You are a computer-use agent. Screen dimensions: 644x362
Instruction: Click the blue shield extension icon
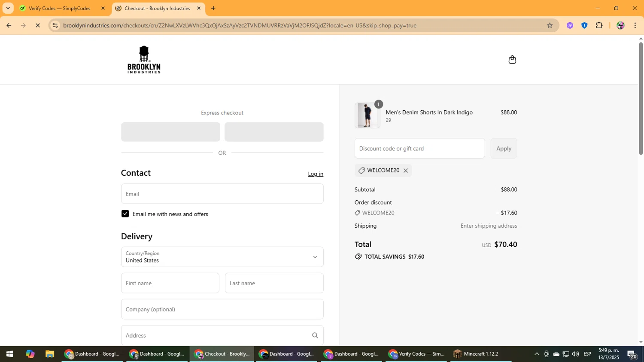[584, 25]
